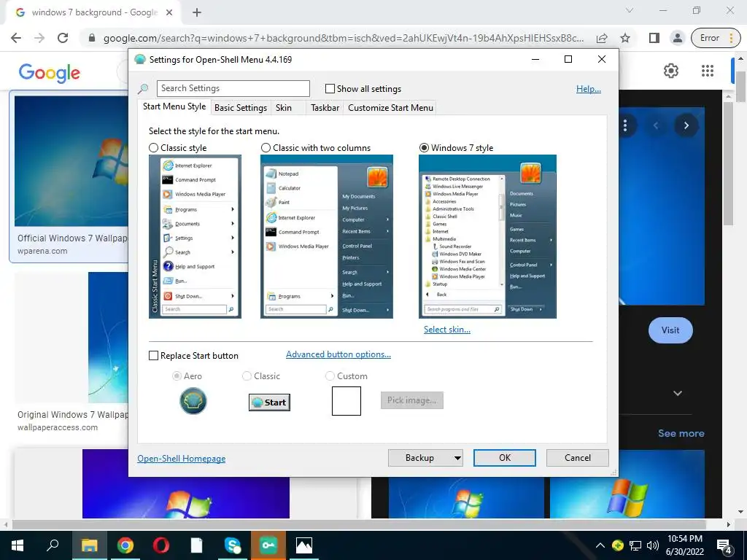The height and width of the screenshot is (560, 747).
Task: Click the Classic with two columns preview image
Action: click(326, 237)
